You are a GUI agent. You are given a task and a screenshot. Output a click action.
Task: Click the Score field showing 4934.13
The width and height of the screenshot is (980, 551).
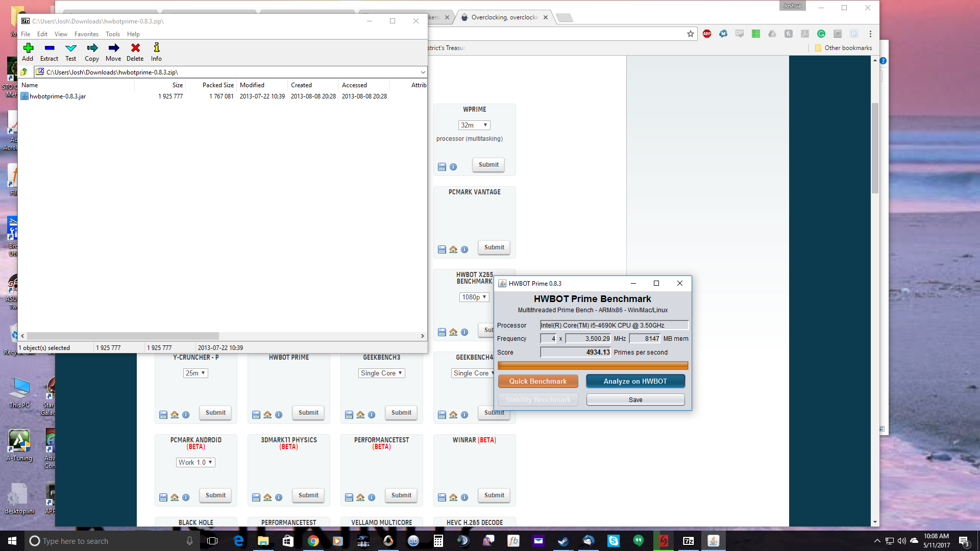(576, 352)
